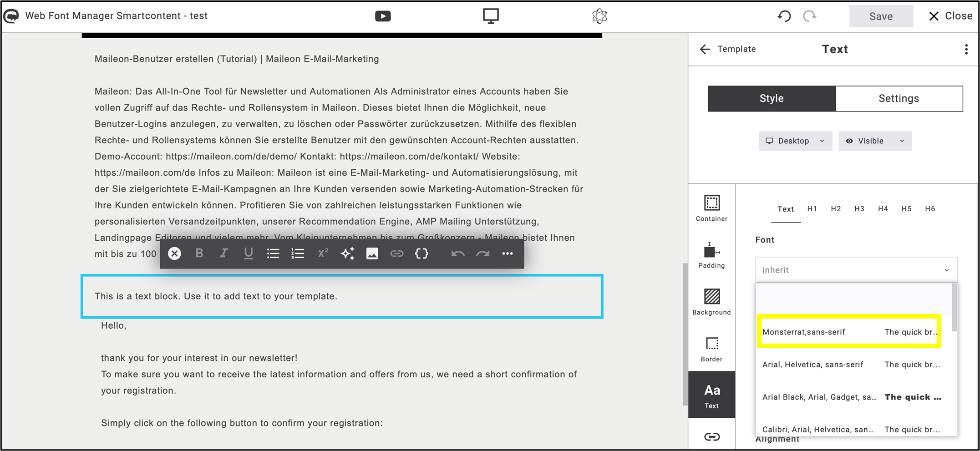980x451 pixels.
Task: Select the H6 typography tab
Action: (930, 209)
